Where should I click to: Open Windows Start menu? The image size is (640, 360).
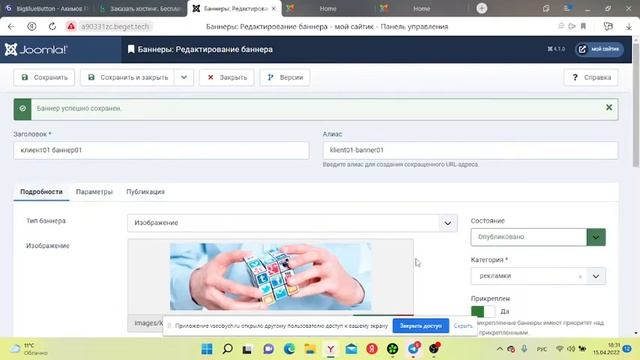pos(207,349)
